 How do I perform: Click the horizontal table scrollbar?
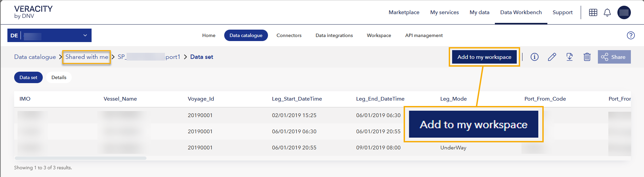(x=81, y=158)
